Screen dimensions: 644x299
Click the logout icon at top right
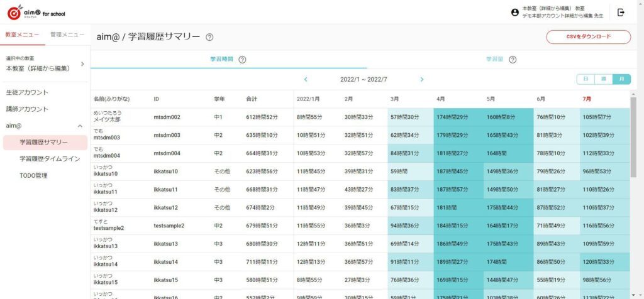621,12
